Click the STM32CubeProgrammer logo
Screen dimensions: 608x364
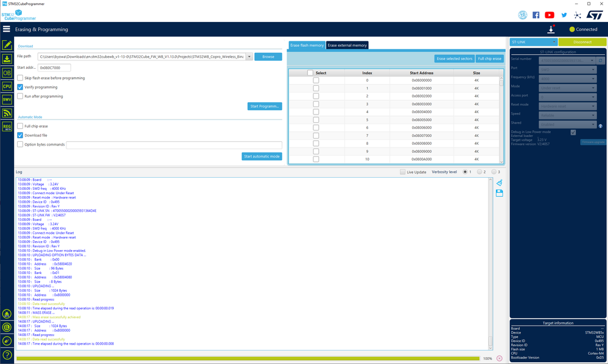click(x=19, y=15)
